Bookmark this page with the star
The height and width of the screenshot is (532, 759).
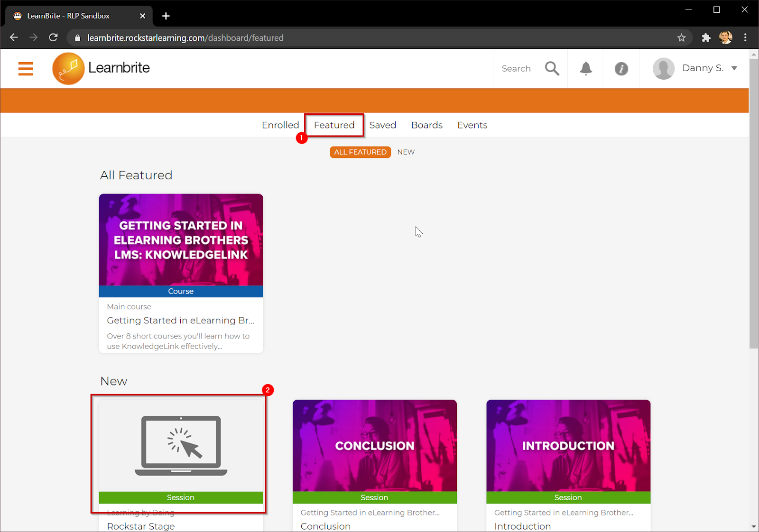pos(682,37)
